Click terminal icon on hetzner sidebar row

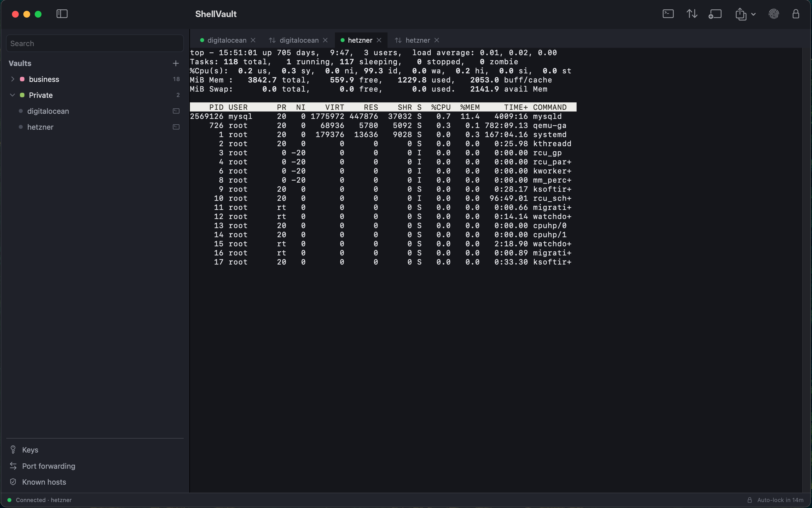point(176,127)
